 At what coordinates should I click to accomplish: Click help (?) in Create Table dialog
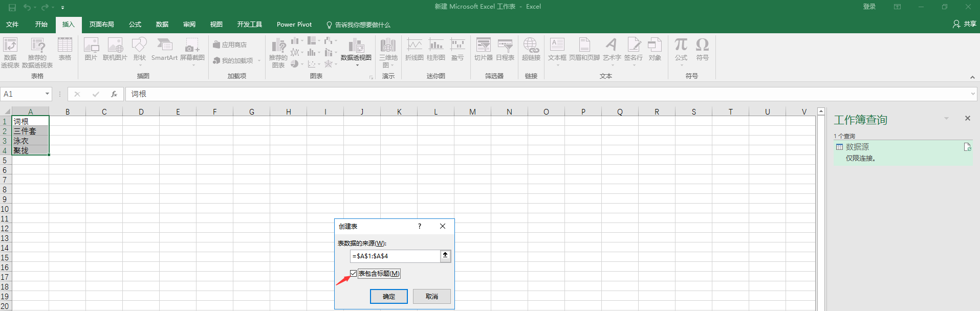[x=420, y=226]
